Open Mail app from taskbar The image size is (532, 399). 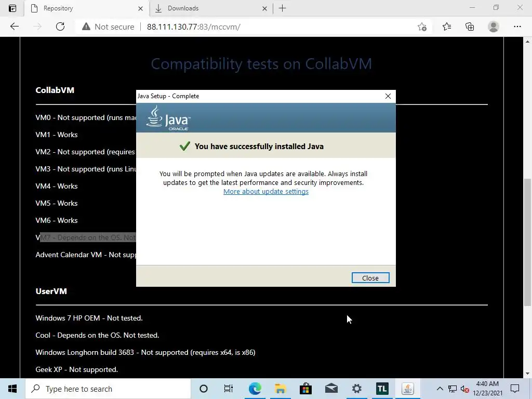(x=331, y=389)
